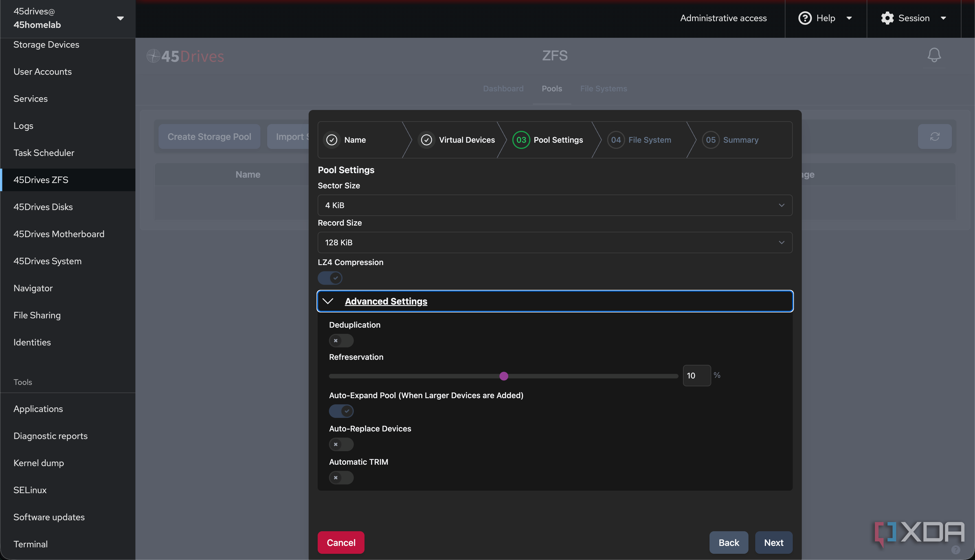Click the 45Drives logo

pyautogui.click(x=185, y=56)
